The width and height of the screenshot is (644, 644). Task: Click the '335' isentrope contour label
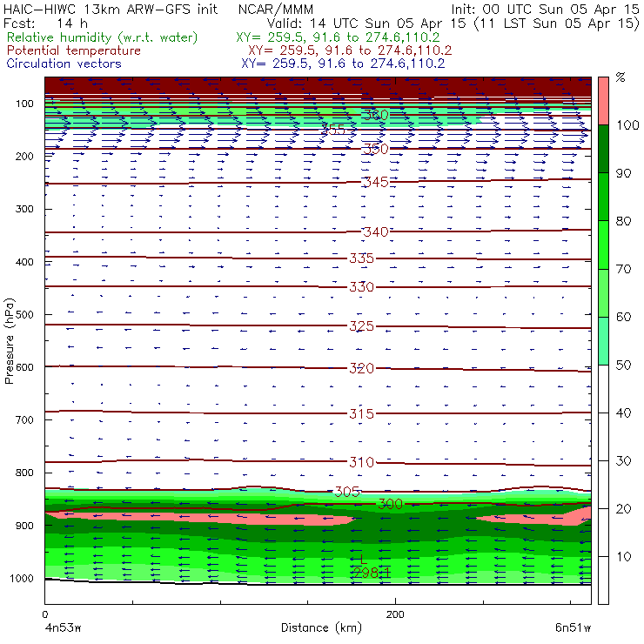[361, 258]
